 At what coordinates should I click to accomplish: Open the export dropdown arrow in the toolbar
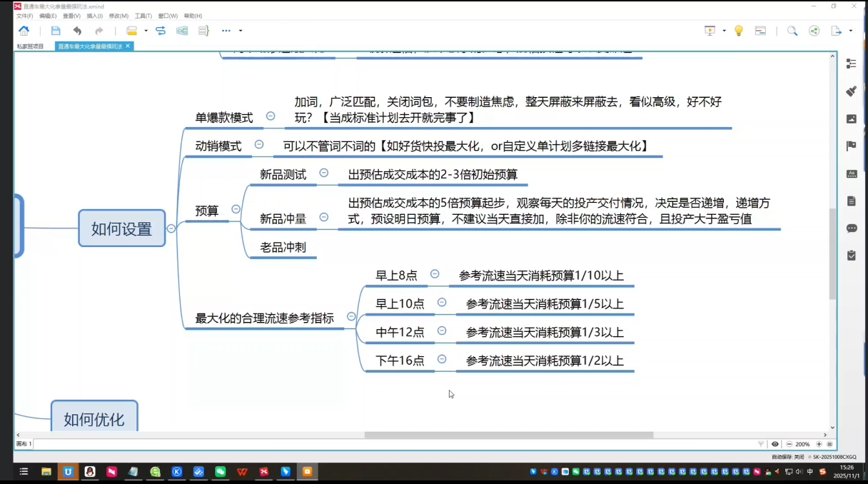(x=851, y=31)
